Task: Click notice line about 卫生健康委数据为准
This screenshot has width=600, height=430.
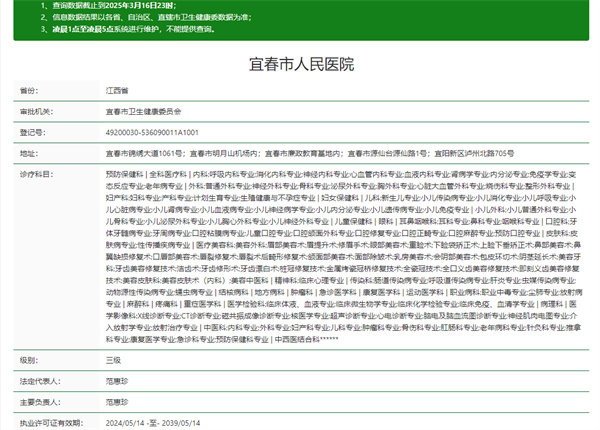Action: click(146, 17)
